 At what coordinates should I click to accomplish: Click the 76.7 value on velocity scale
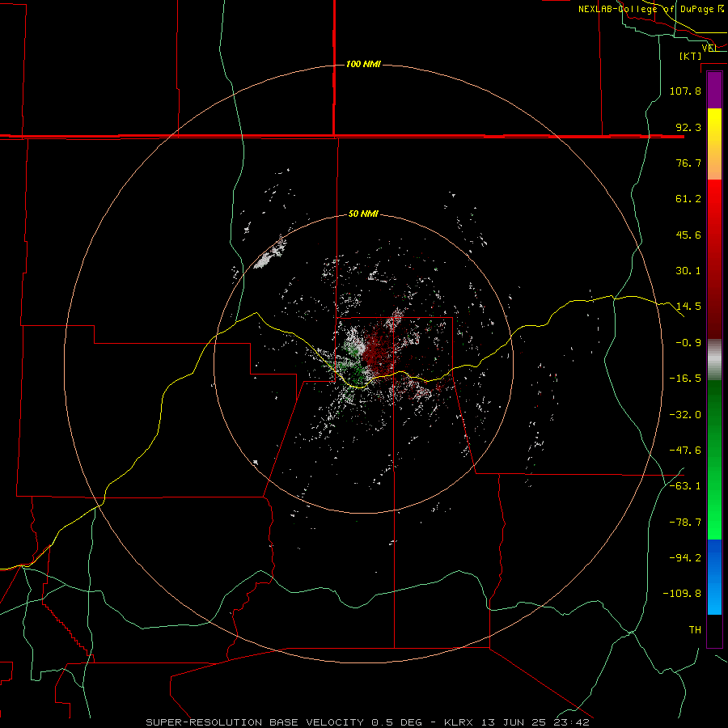click(688, 163)
